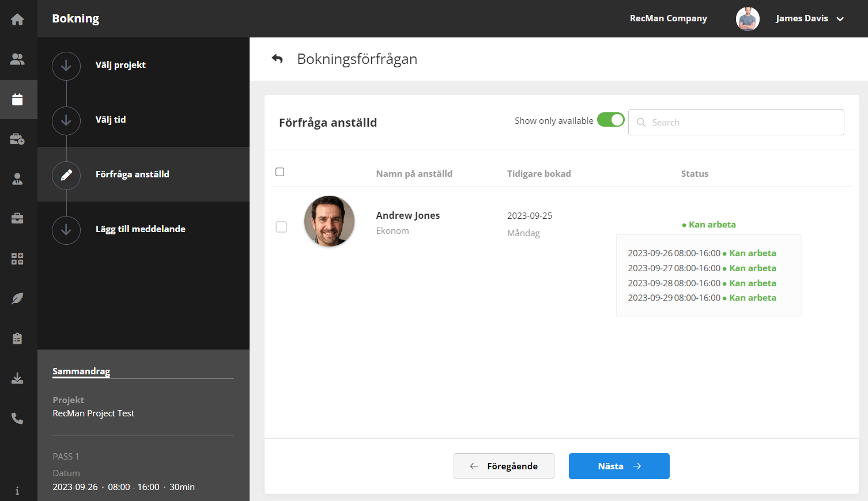The image size is (868, 501).
Task: Click the Föregående button
Action: point(504,466)
